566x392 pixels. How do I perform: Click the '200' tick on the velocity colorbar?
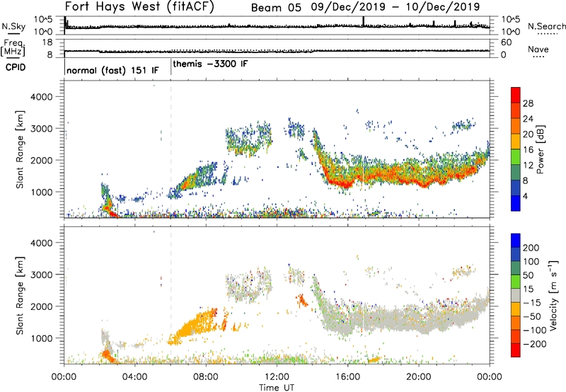click(x=531, y=248)
